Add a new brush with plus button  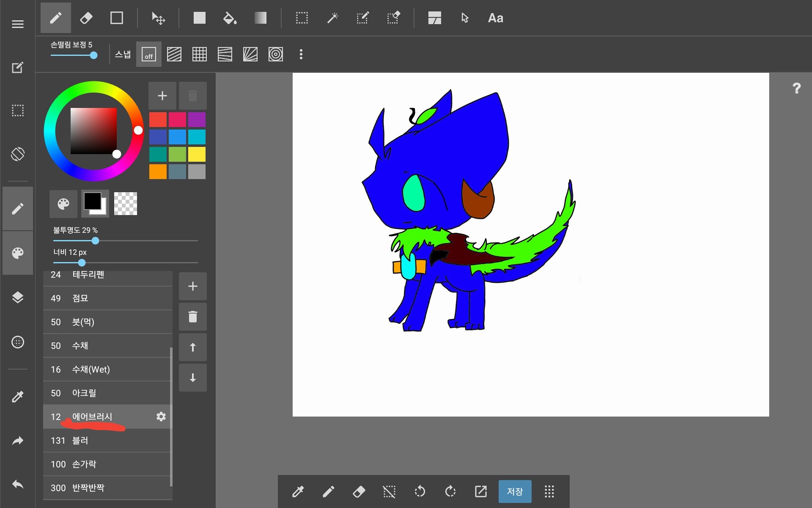pyautogui.click(x=192, y=287)
